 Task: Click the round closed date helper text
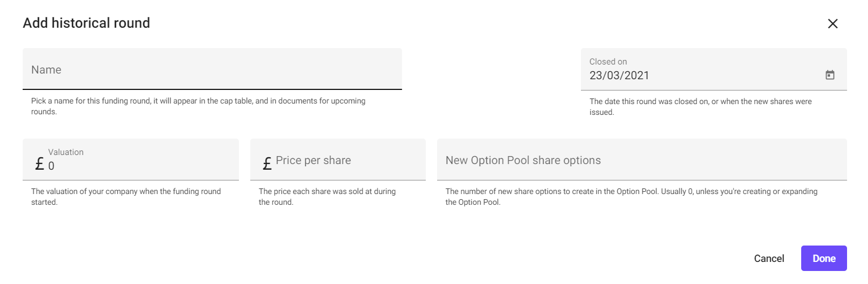[x=700, y=106]
